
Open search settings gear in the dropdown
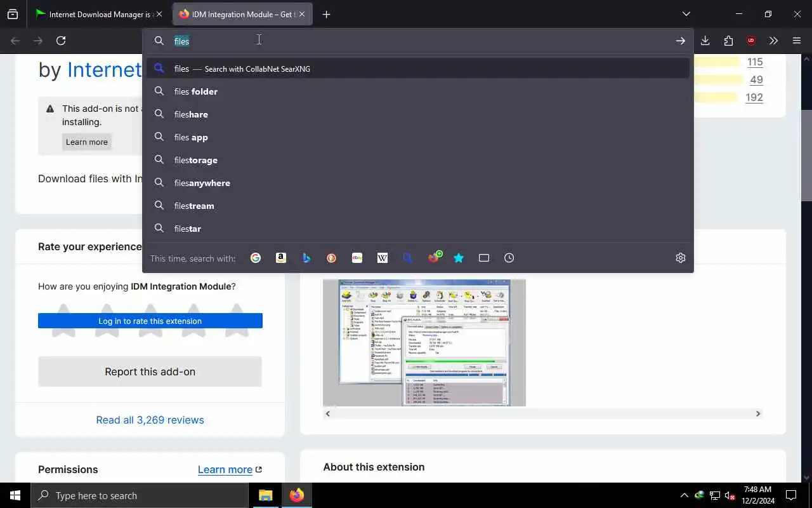pyautogui.click(x=681, y=258)
